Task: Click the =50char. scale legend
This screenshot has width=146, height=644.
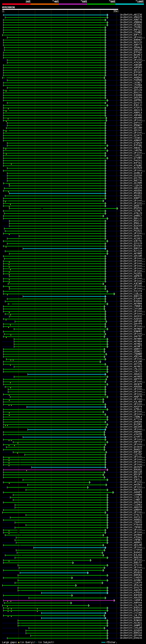Action: tap(109, 642)
